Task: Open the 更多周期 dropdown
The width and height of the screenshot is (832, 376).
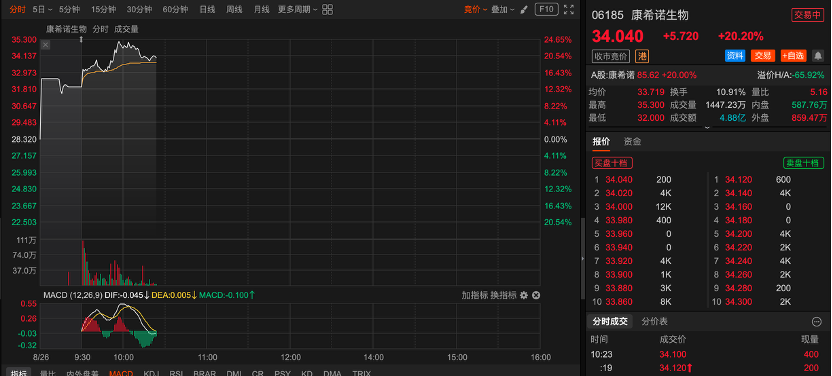Action: point(298,9)
